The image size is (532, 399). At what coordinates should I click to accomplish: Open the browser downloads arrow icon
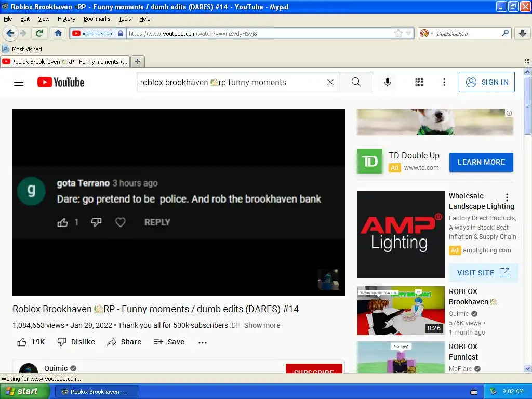pyautogui.click(x=523, y=33)
